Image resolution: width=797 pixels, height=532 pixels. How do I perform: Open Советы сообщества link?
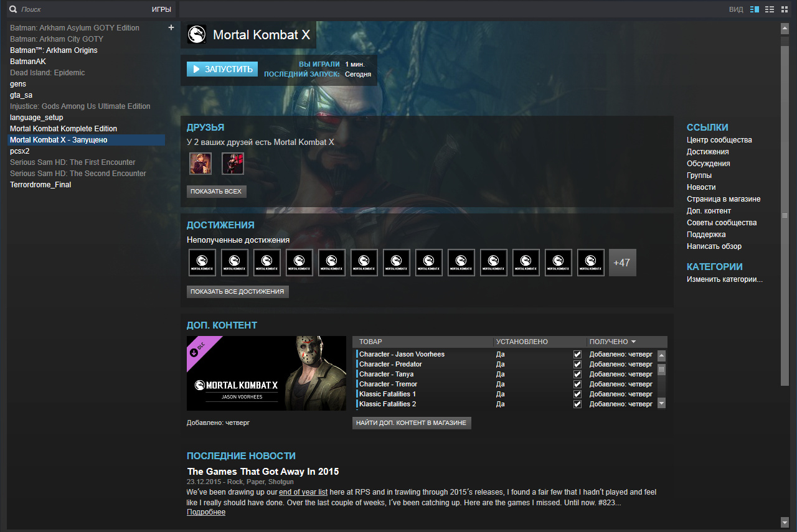coord(722,223)
